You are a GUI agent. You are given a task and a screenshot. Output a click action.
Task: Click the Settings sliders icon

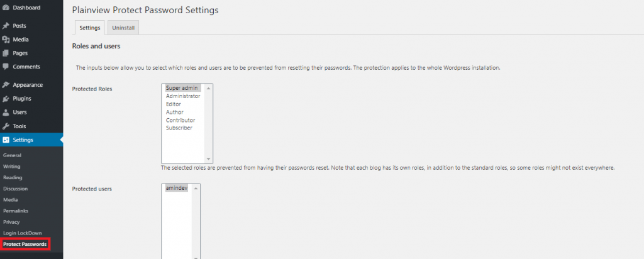(6, 140)
